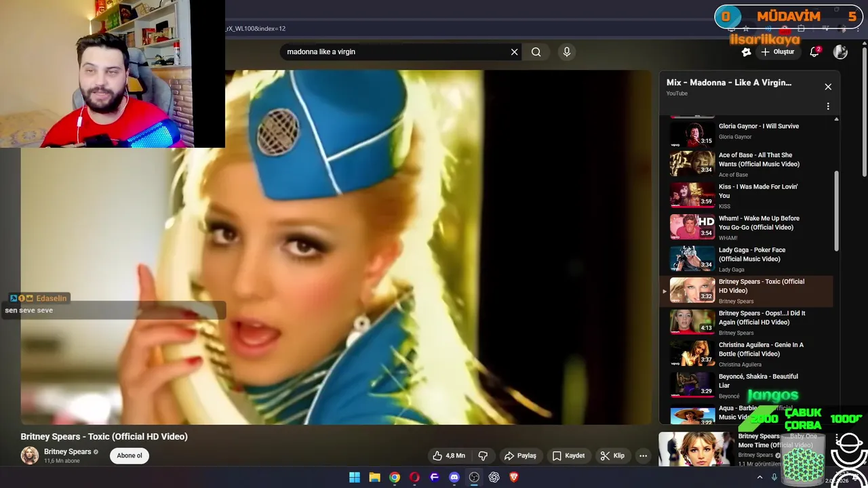Open Discord from the taskbar
The width and height of the screenshot is (868, 488).
(x=454, y=477)
